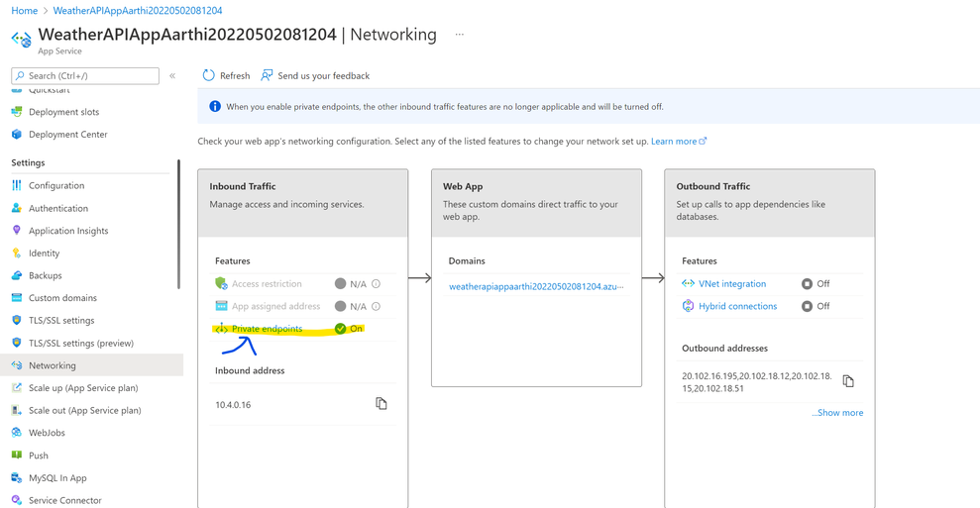
Task: Open the Deployment Center cube icon
Action: coord(17,135)
